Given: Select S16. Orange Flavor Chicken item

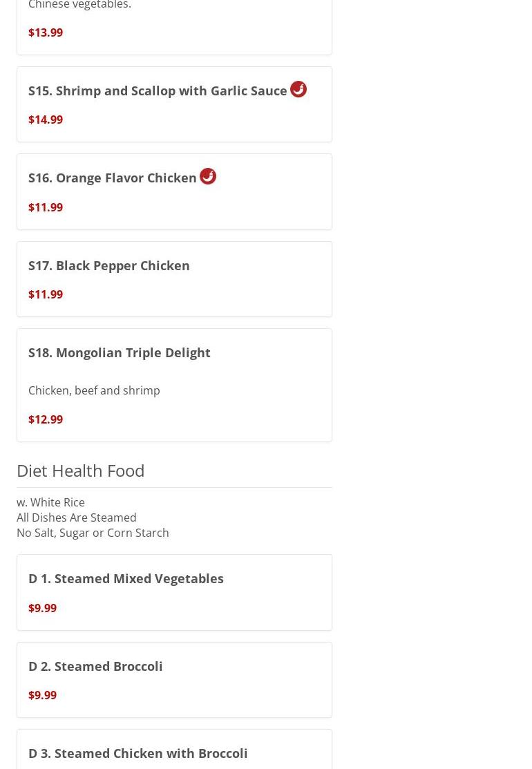Looking at the screenshot, I should (113, 178).
